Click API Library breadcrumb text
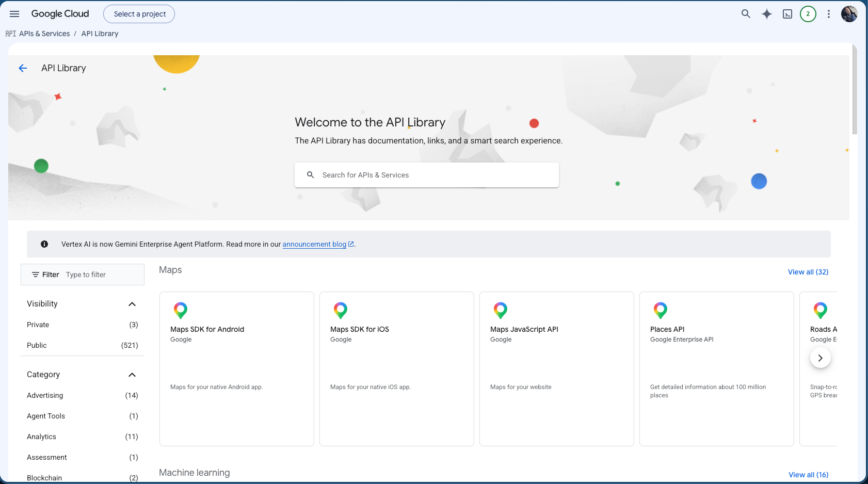This screenshot has width=868, height=484. [100, 34]
